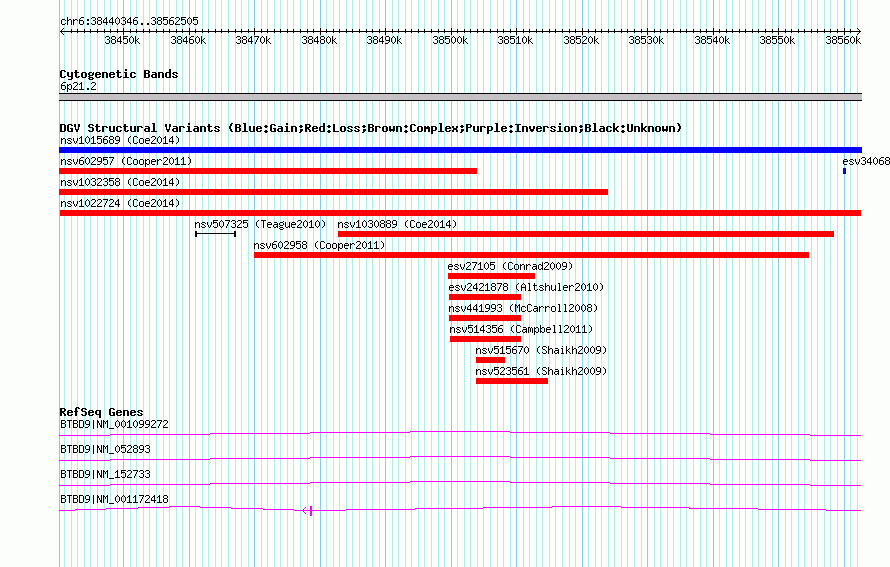Select BTBD9|NM_001099272 transcript label
The image size is (890, 567).
[x=114, y=425]
